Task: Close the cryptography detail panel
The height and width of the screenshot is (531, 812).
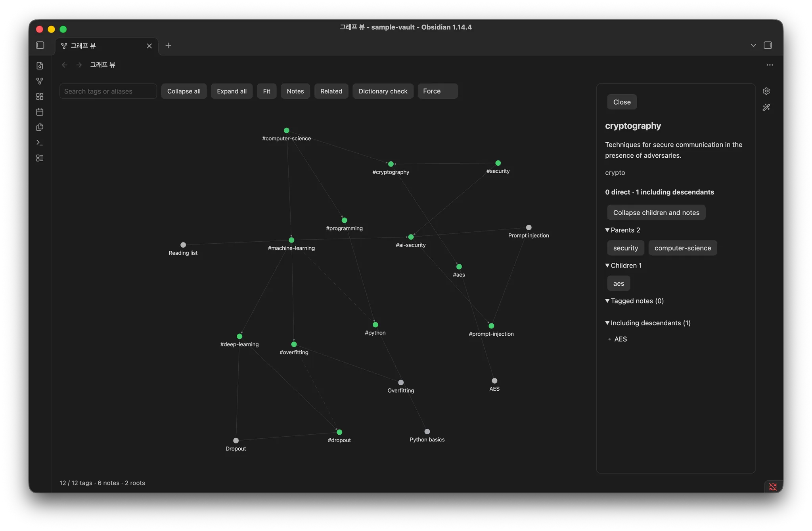Action: [622, 102]
